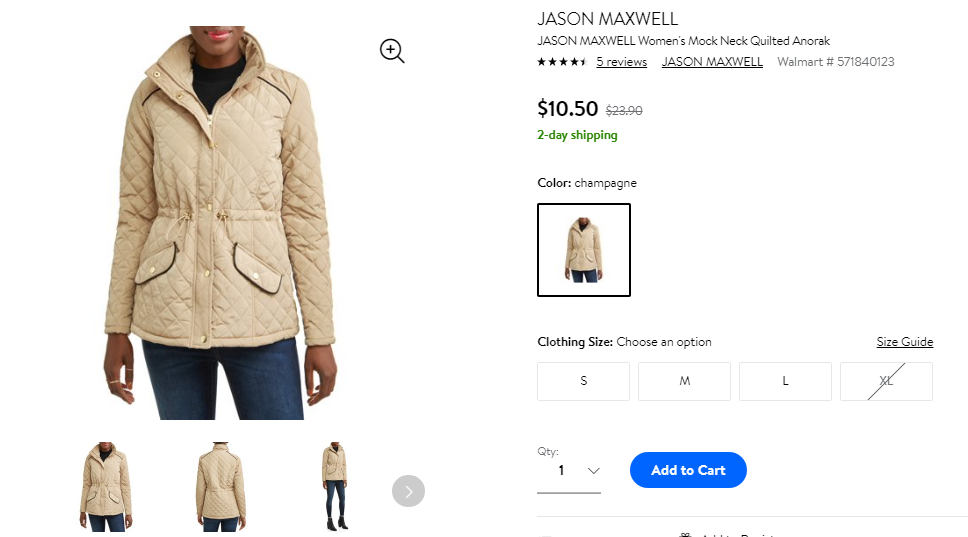Image resolution: width=968 pixels, height=537 pixels.
Task: Show the back view jacket thumbnail
Action: pos(221,487)
